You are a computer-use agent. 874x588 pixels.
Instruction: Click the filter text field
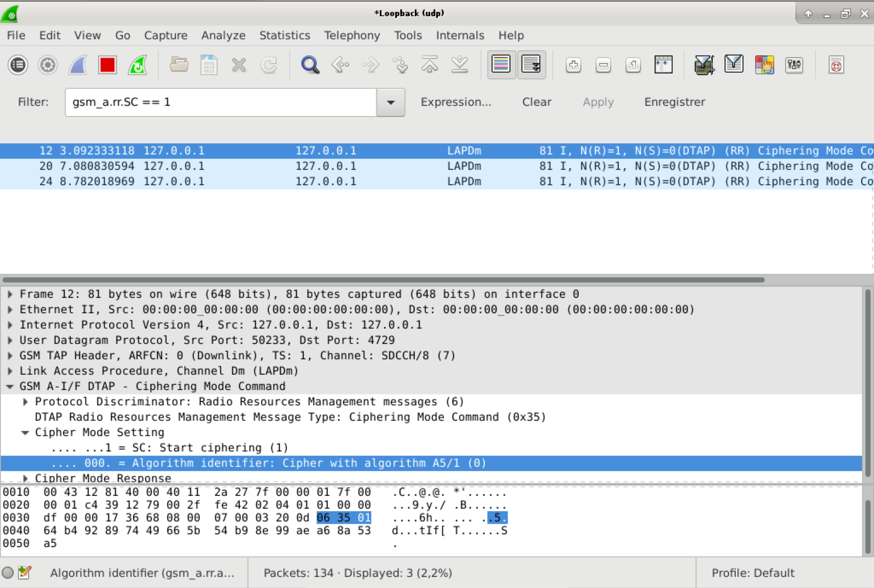221,102
